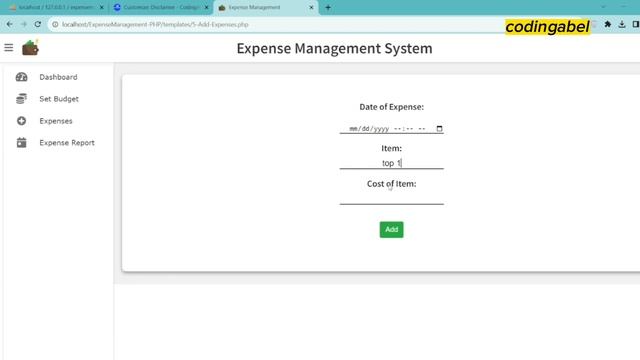View the Expense Report
The width and height of the screenshot is (640, 360).
[x=67, y=142]
